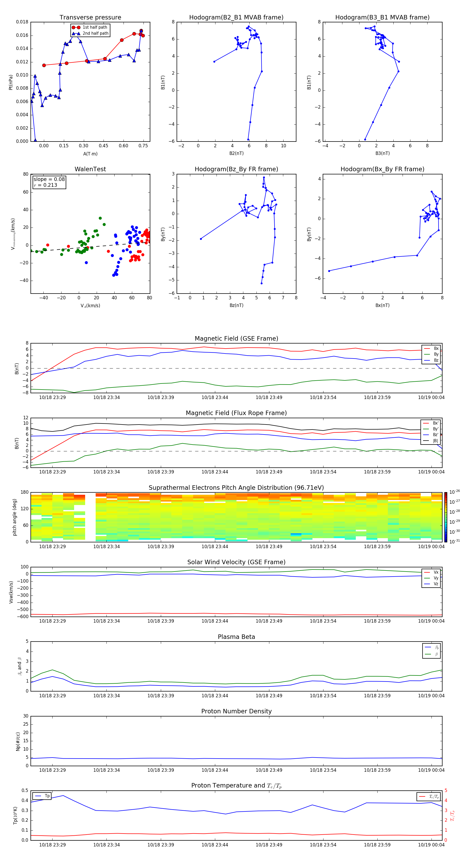
Task: Click the 'Suprathermal Electrons Pitch Angle Distribution' title
Action: point(236,488)
